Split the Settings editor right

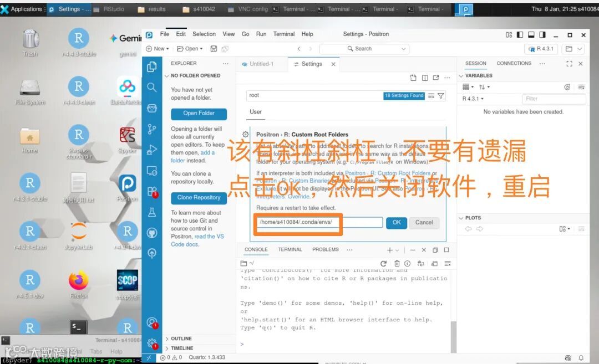[x=425, y=78]
